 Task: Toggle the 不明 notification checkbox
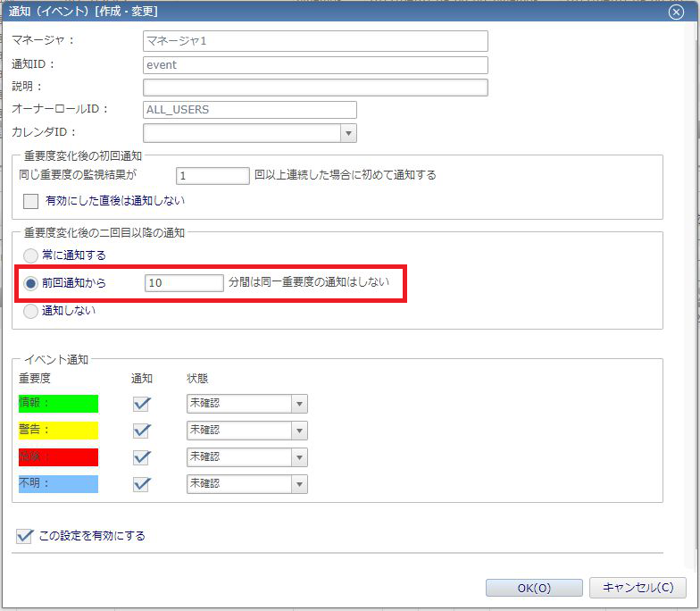[x=141, y=484]
